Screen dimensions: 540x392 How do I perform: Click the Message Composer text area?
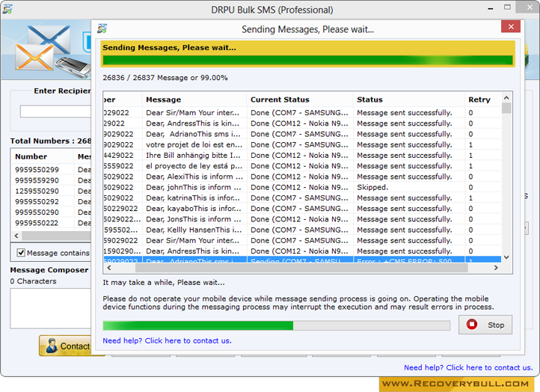[51, 308]
